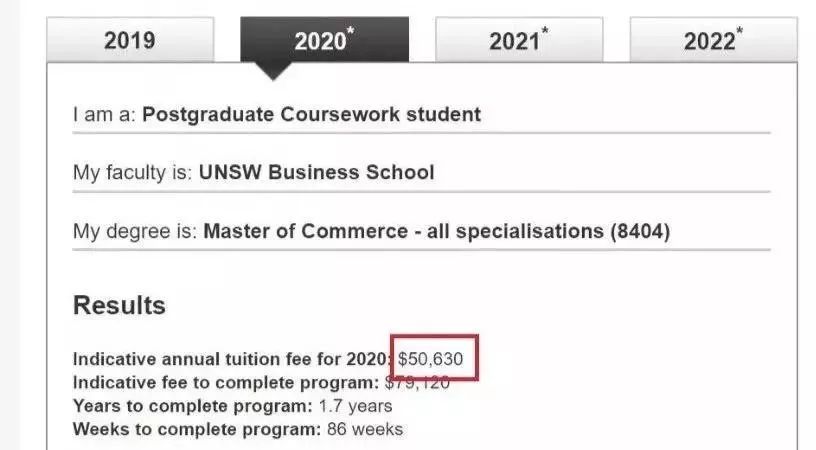Click the 'Indicative fee to complete program' label
816x450 pixels.
tap(226, 382)
